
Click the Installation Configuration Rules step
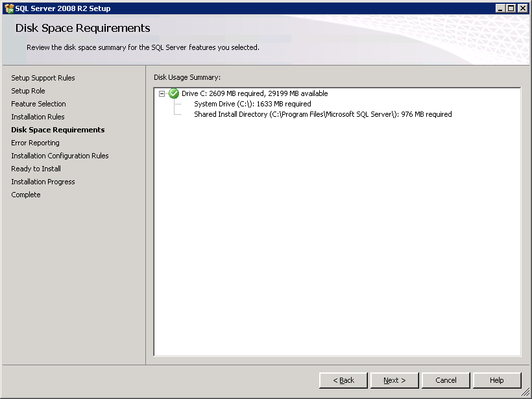click(x=60, y=156)
